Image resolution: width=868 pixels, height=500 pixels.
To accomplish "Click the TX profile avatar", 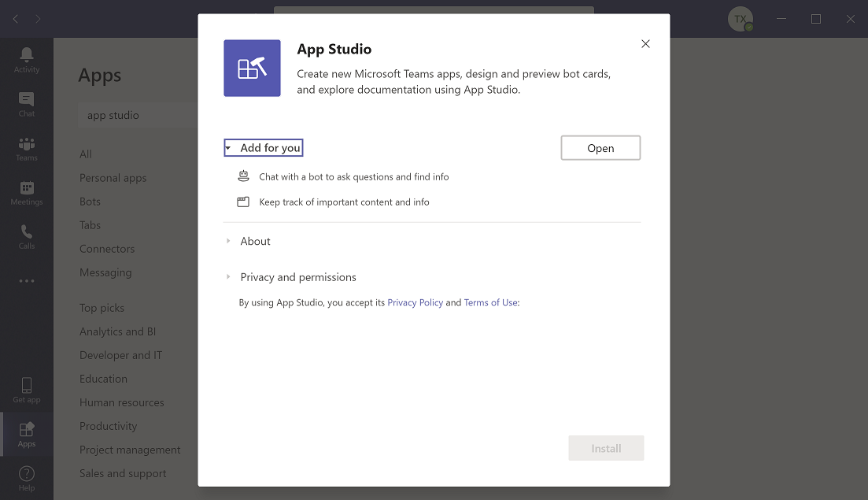I will click(x=741, y=19).
